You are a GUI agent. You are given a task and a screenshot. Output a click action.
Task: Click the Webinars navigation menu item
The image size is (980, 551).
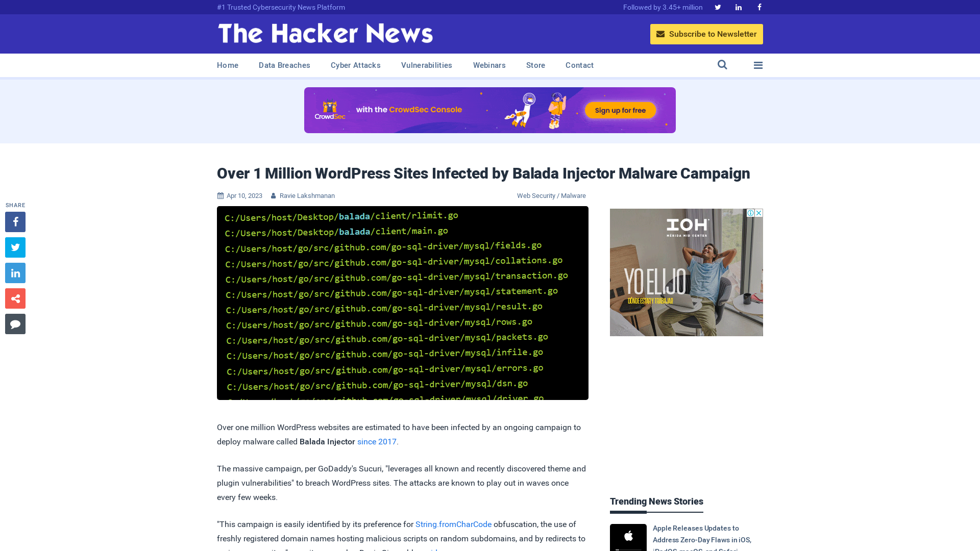pyautogui.click(x=489, y=65)
